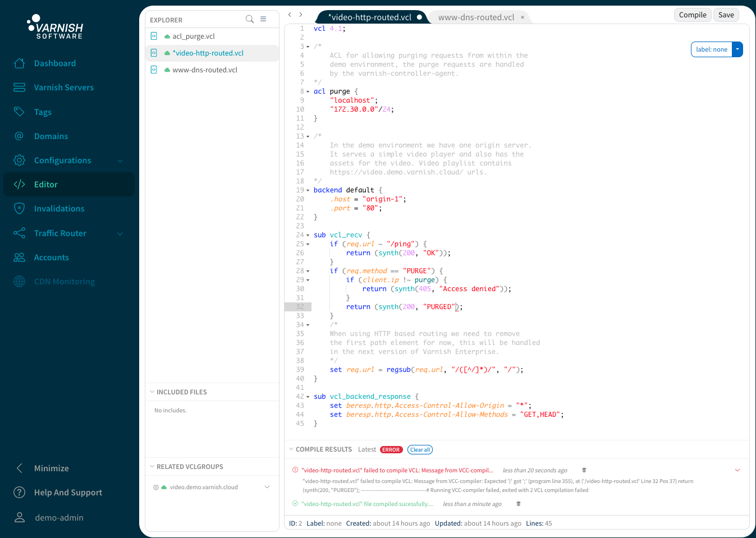Open the Domains section

coord(51,136)
